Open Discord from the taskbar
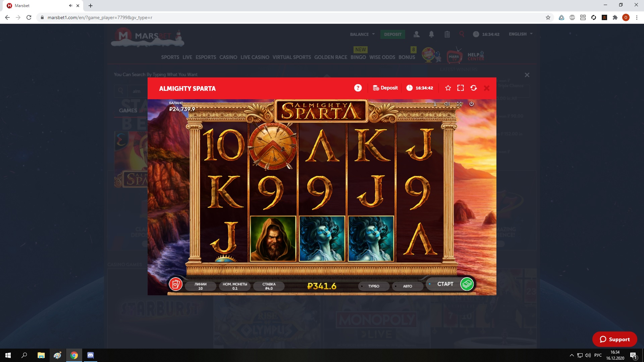This screenshot has width=644, height=362. (x=91, y=355)
